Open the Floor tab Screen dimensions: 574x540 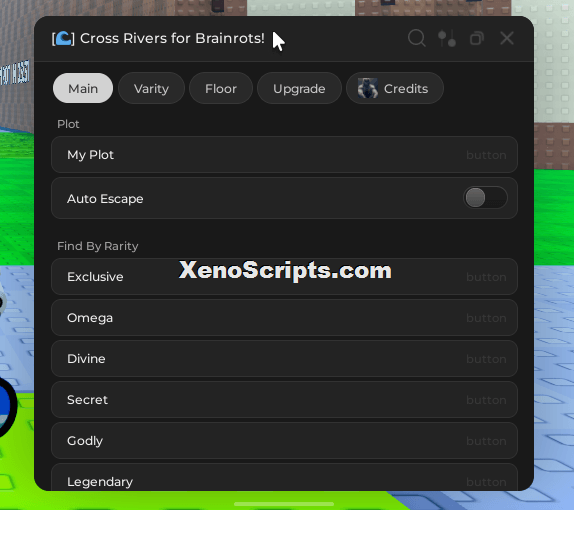pyautogui.click(x=221, y=88)
